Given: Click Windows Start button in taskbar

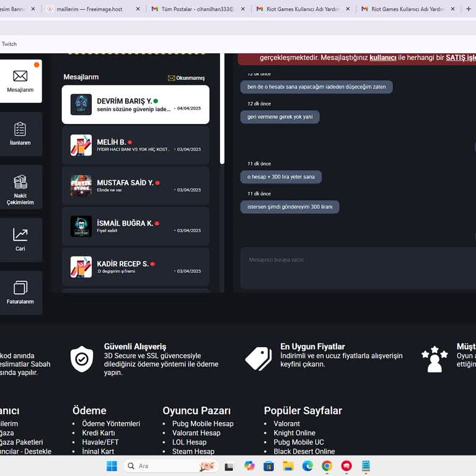Looking at the screenshot, I should pyautogui.click(x=112, y=466).
